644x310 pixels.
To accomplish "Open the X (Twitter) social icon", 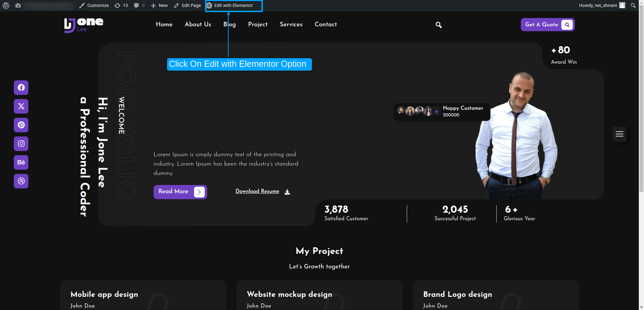I will pyautogui.click(x=21, y=106).
